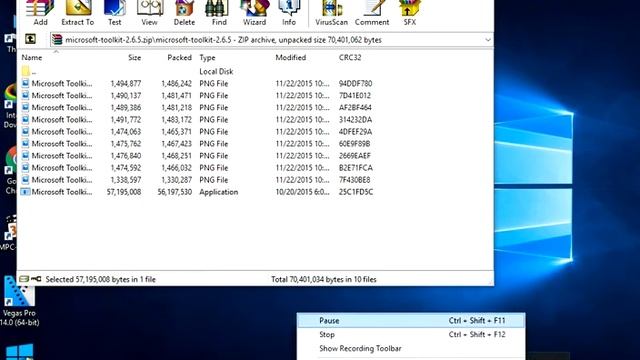Sort files by Name column
The image size is (640, 360).
pos(31,58)
